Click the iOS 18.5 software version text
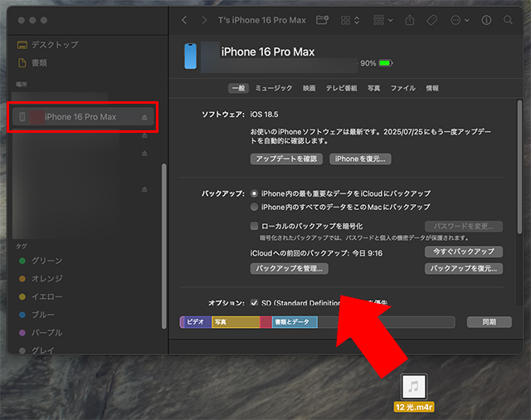Viewport: 531px width, 420px height. pos(264,115)
